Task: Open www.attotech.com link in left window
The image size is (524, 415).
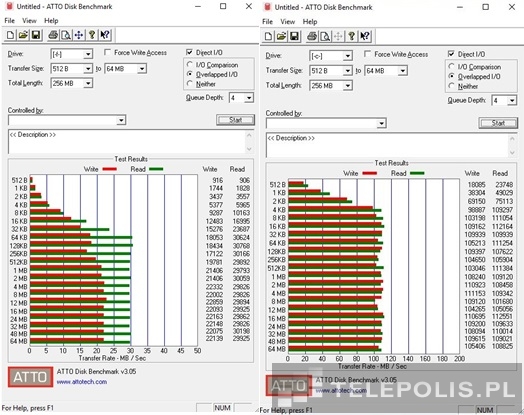Action: pyautogui.click(x=82, y=382)
